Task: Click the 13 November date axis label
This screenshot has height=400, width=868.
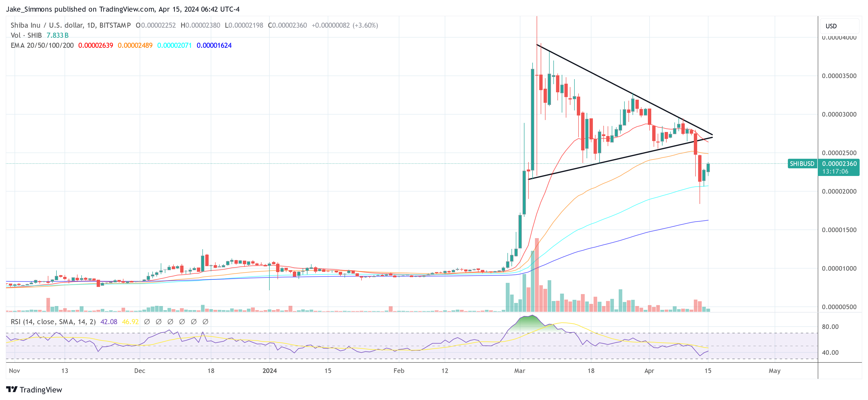Action: coord(65,371)
